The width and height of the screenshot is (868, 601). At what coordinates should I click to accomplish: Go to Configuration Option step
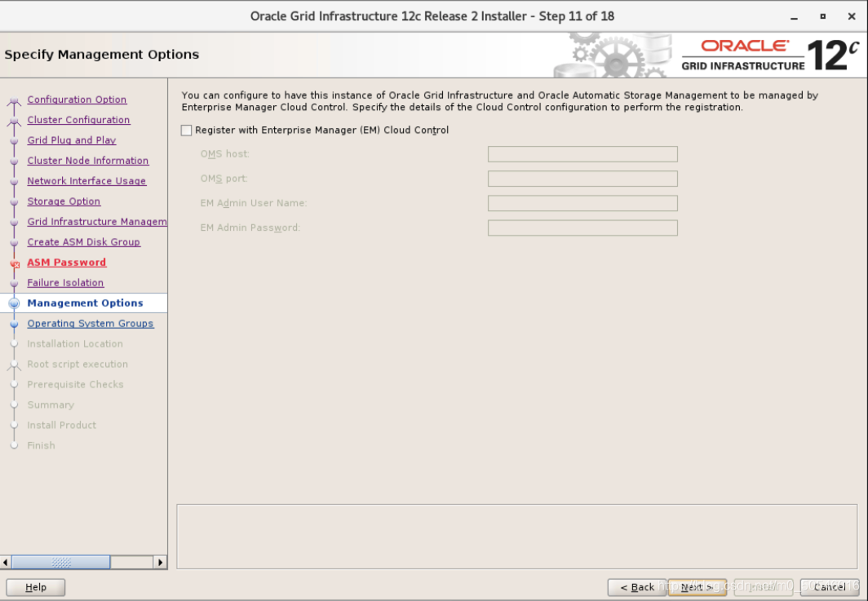tap(77, 99)
